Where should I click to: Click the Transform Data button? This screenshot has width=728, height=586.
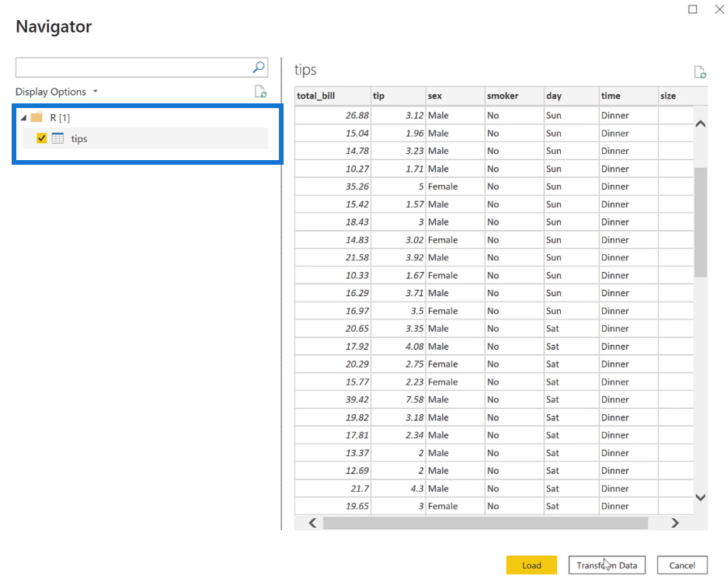[x=607, y=565]
